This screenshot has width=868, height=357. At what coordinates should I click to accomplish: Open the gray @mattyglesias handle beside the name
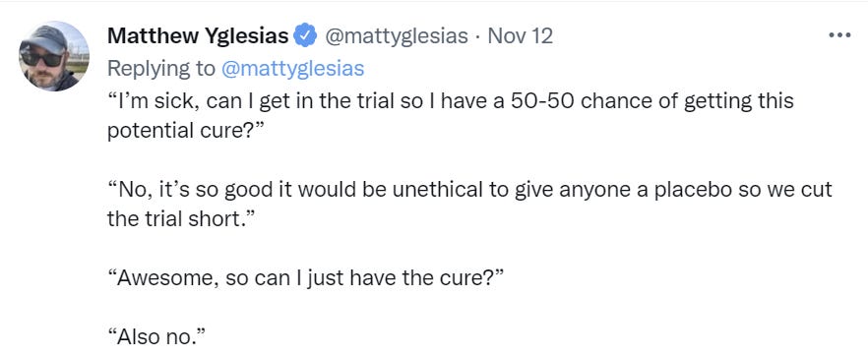[x=396, y=36]
